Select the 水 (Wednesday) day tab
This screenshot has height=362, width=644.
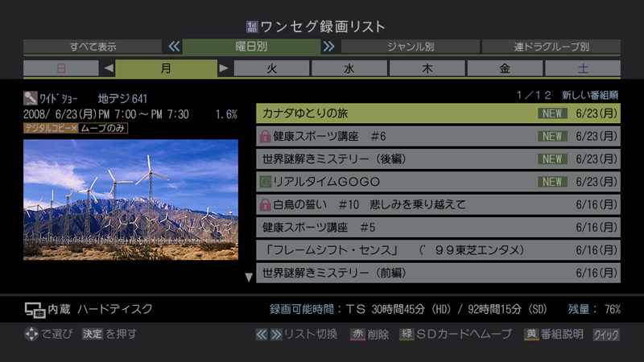pyautogui.click(x=349, y=68)
